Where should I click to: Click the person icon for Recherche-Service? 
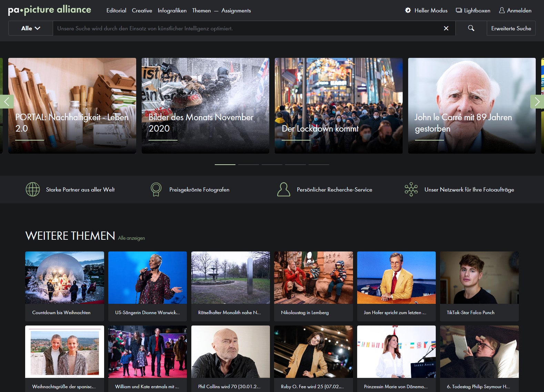point(283,189)
